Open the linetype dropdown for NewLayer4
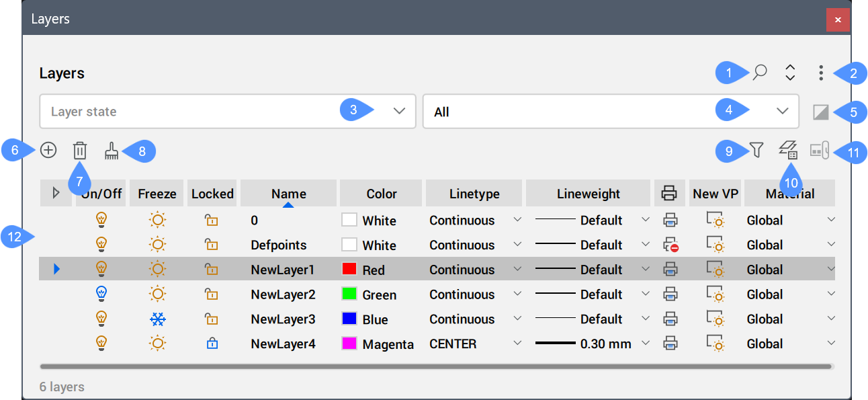 (x=517, y=344)
